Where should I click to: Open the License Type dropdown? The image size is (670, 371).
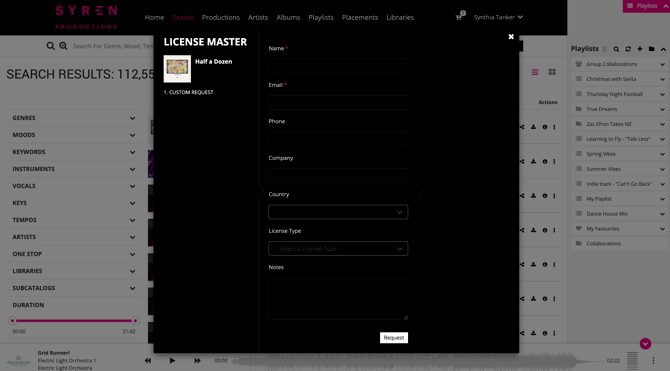point(338,249)
